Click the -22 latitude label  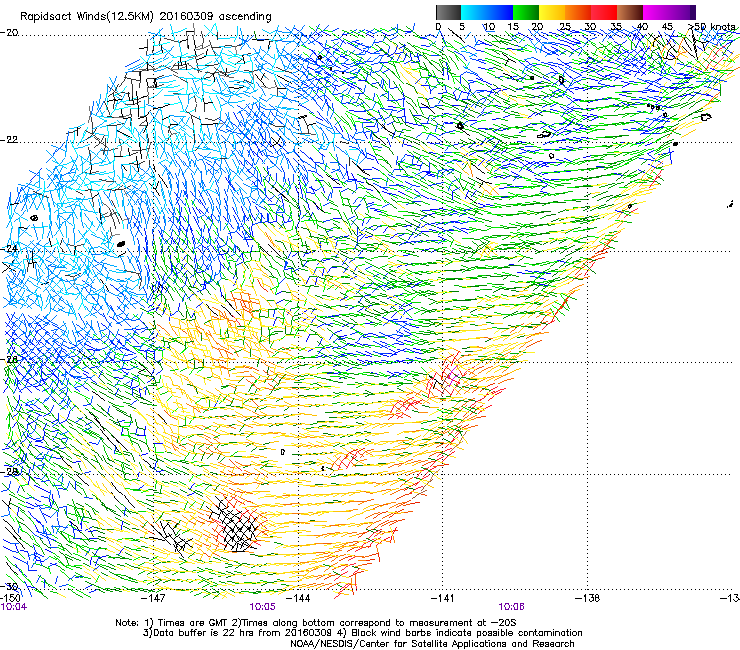click(x=10, y=140)
